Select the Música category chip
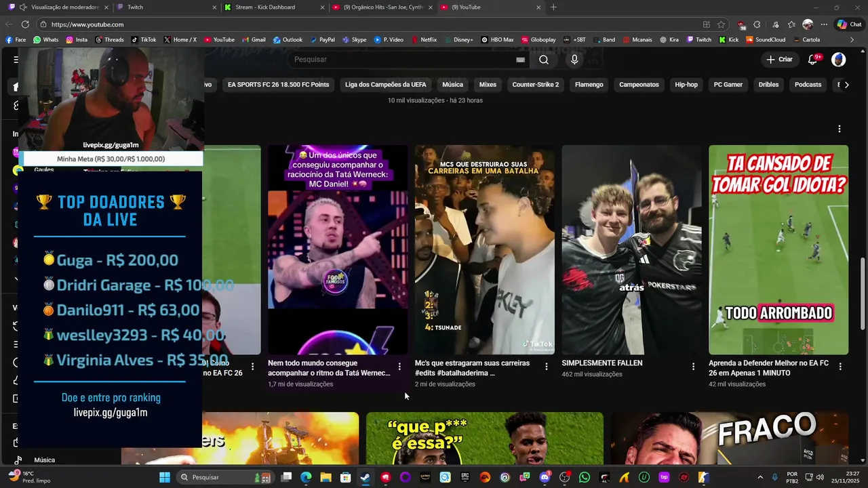 pyautogui.click(x=452, y=85)
